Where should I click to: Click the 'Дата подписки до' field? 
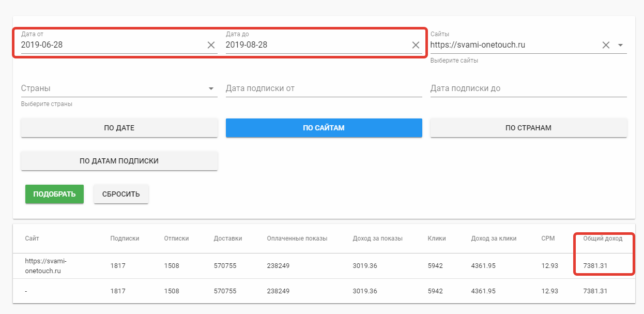[x=528, y=88]
